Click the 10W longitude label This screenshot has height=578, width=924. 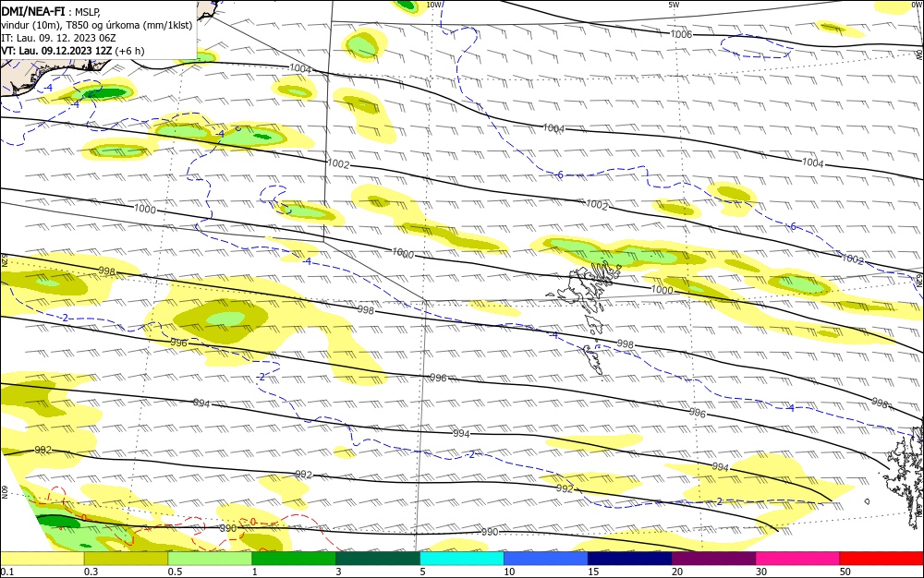(433, 5)
